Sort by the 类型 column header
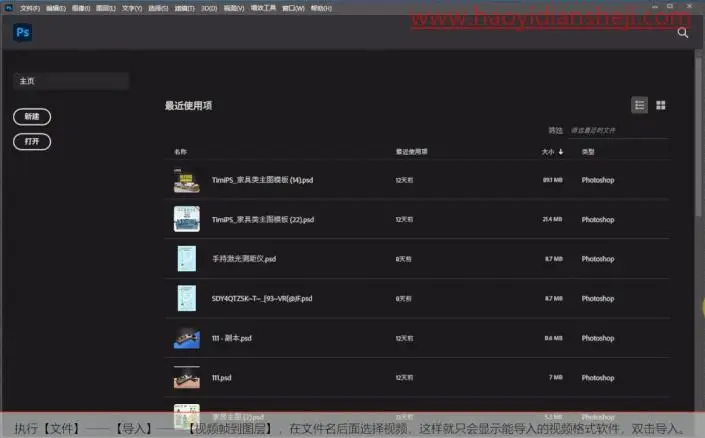705x438 pixels. [588, 152]
